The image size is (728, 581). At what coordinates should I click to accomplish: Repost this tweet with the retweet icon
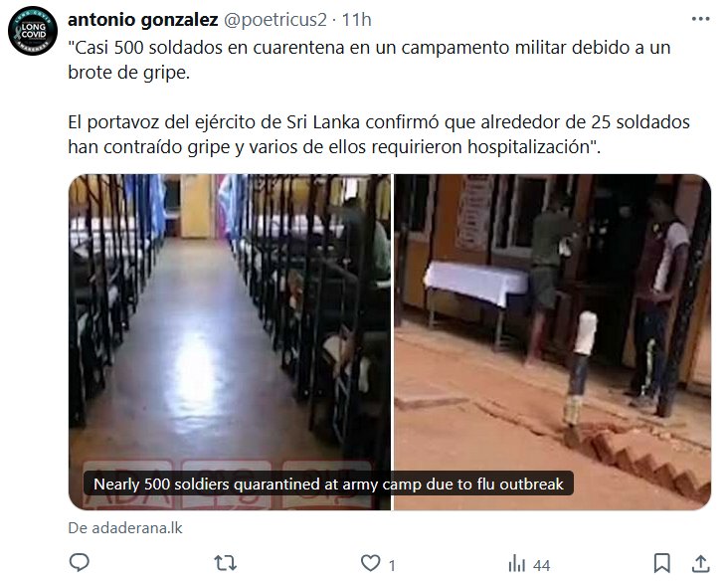pyautogui.click(x=225, y=563)
